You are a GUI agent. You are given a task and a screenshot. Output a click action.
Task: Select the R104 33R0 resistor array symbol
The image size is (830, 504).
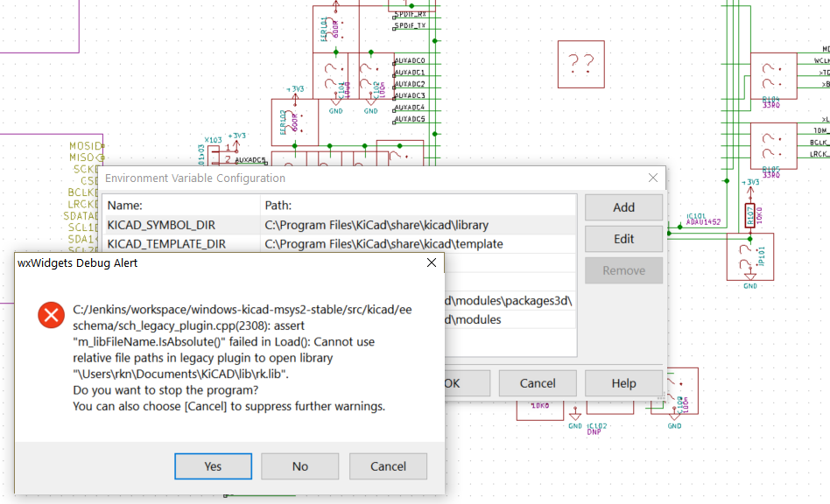pos(773,75)
